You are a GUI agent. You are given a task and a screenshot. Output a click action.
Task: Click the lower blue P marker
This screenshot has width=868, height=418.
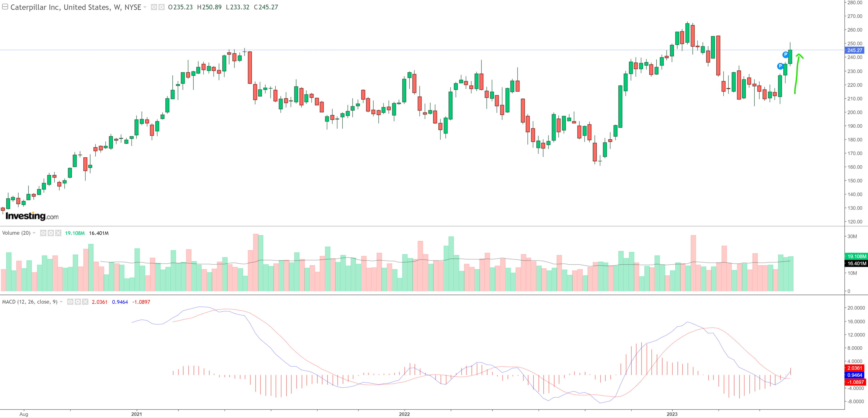780,66
